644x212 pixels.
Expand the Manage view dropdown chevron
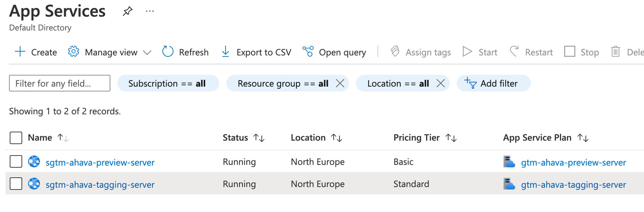[147, 52]
